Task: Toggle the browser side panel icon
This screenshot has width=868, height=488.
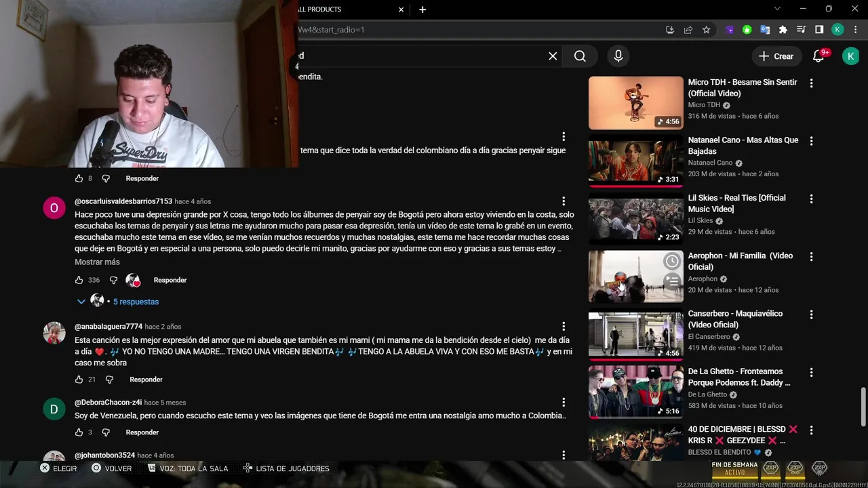Action: point(819,30)
